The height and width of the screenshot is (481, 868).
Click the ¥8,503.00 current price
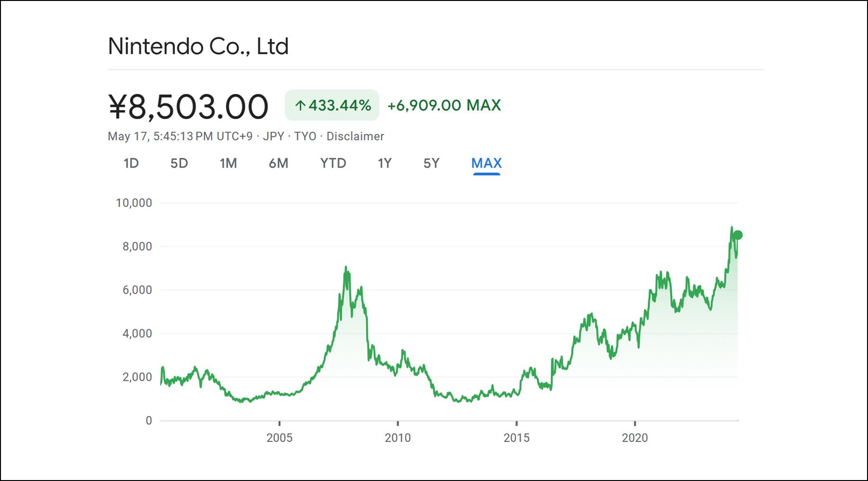tap(188, 106)
